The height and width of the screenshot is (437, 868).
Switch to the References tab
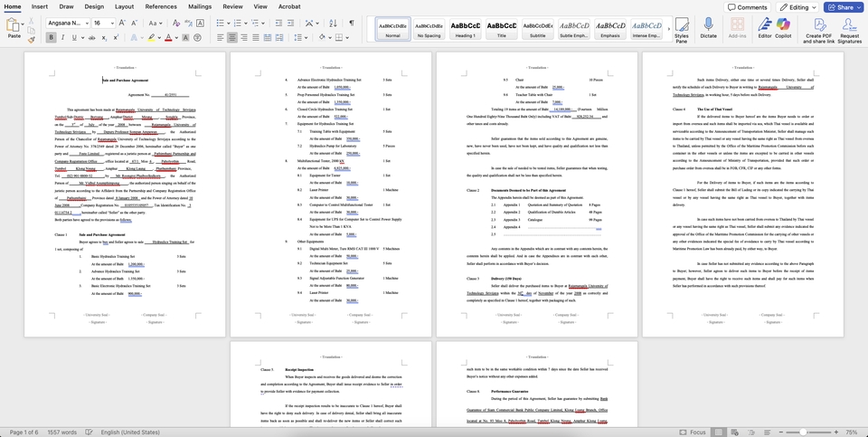coord(161,6)
